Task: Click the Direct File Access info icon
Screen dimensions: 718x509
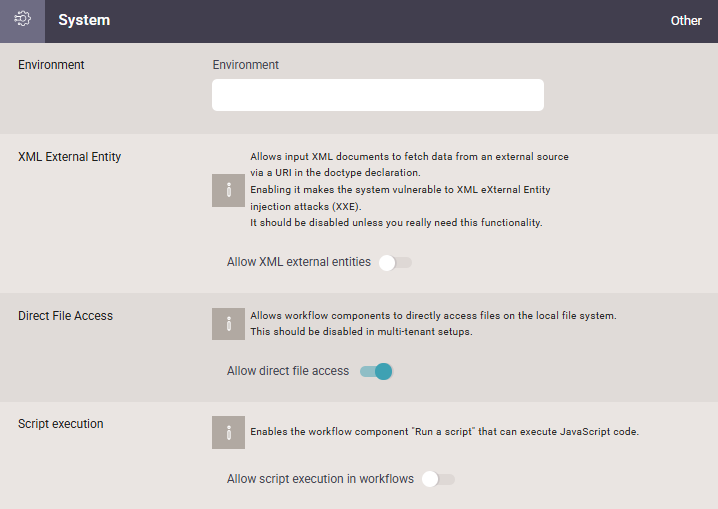Action: pyautogui.click(x=228, y=324)
